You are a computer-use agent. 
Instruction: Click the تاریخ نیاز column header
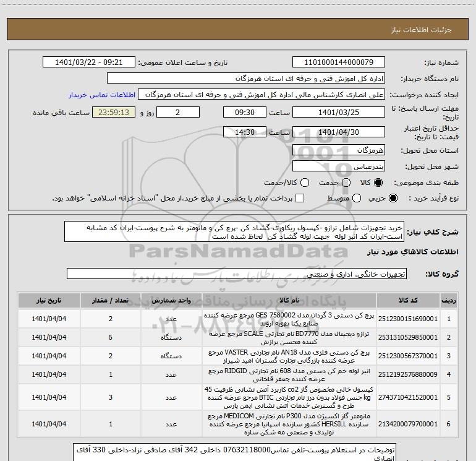point(49,300)
